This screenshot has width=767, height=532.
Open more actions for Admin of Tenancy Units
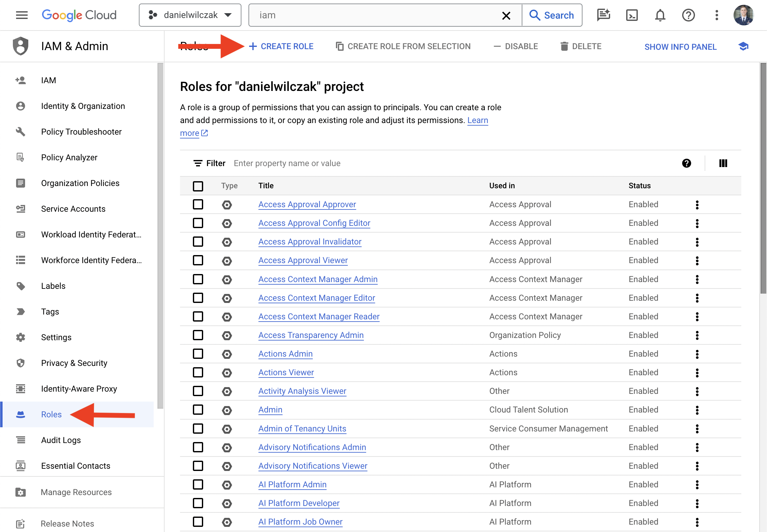point(697,428)
